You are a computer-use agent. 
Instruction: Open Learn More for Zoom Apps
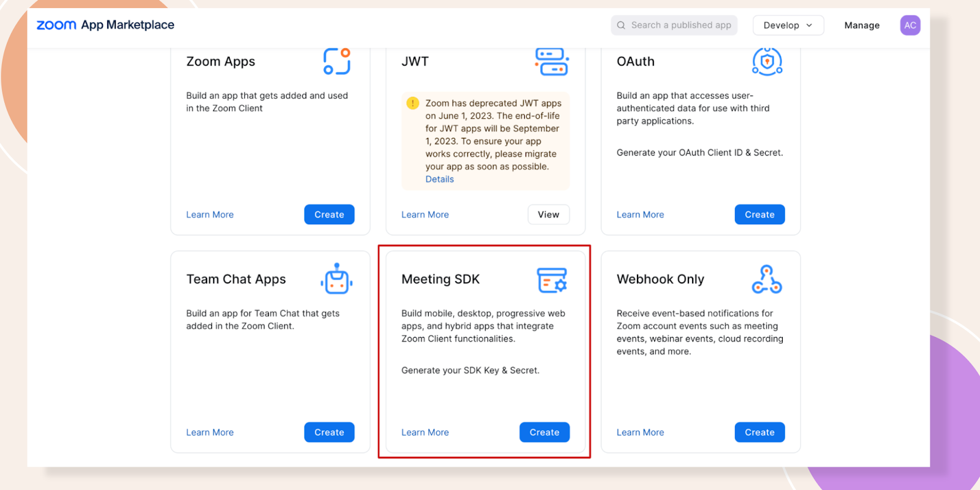(210, 215)
